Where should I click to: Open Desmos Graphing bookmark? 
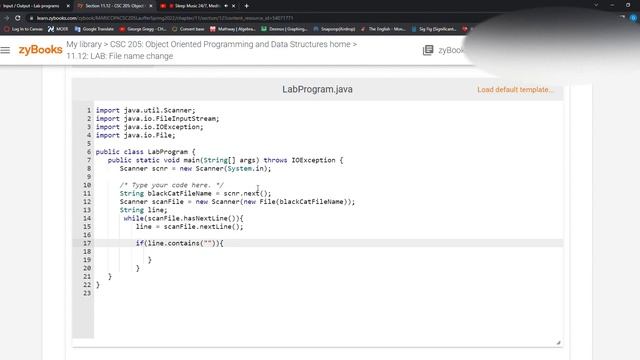tap(284, 29)
